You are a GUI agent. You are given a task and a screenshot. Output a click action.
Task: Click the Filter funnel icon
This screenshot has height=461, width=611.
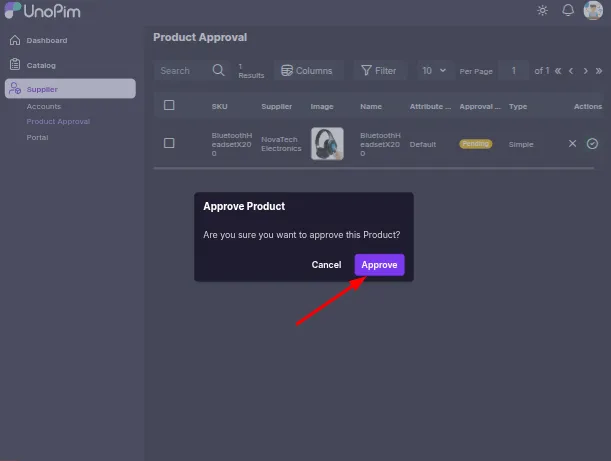pyautogui.click(x=366, y=71)
